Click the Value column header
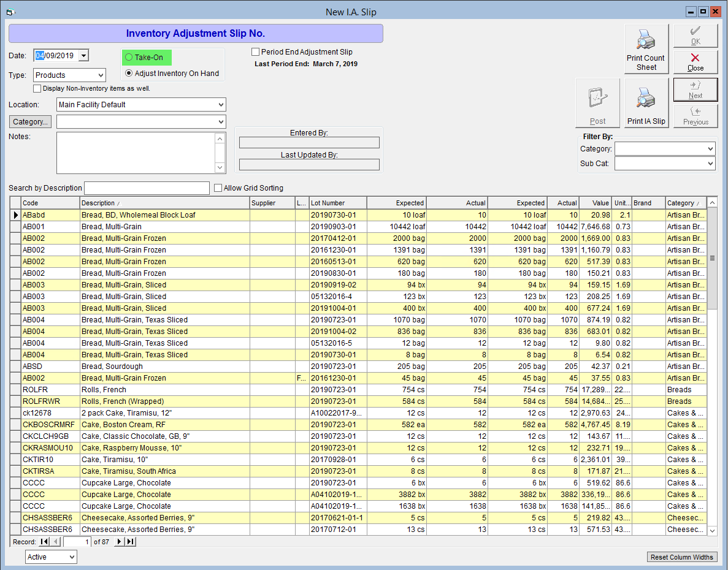This screenshot has width=728, height=570. (596, 203)
